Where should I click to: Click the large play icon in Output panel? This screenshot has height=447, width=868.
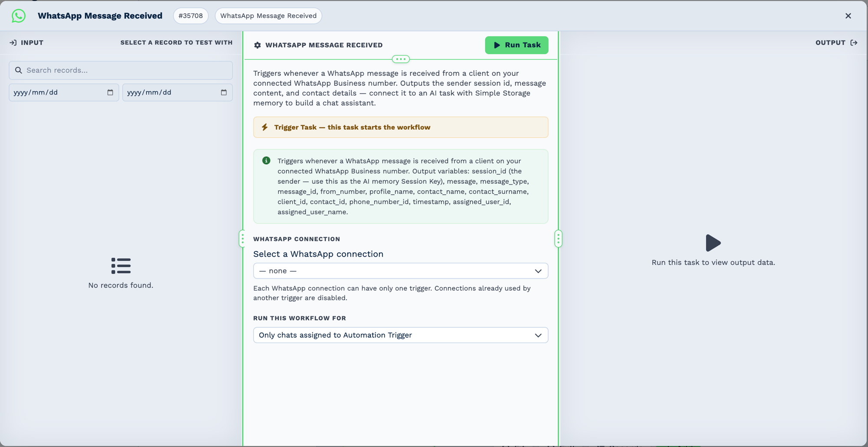[713, 243]
